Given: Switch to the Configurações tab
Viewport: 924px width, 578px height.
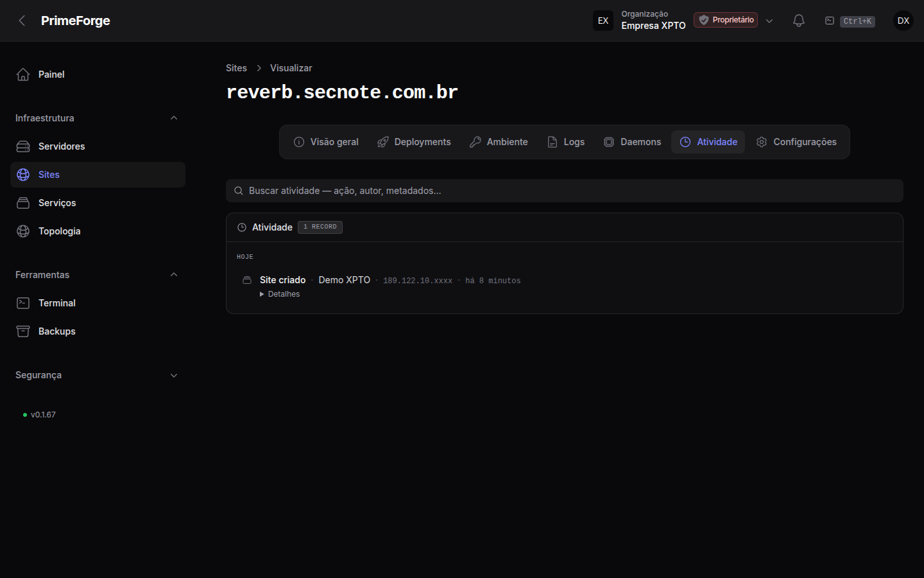Looking at the screenshot, I should coord(796,142).
